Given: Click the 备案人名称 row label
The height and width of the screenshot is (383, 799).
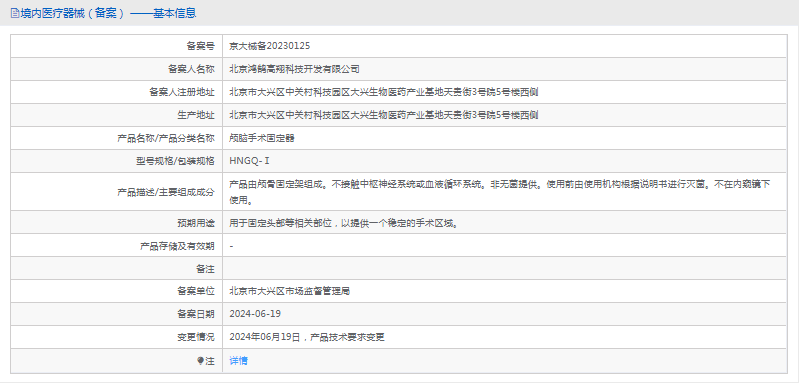Looking at the screenshot, I should click(x=191, y=69).
